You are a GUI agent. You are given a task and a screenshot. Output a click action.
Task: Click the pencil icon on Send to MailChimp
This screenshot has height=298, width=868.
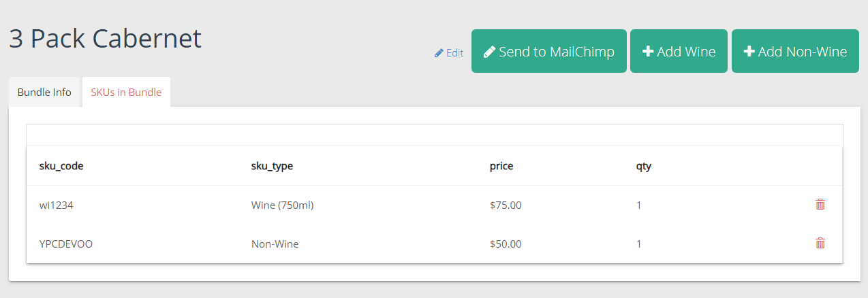[489, 52]
